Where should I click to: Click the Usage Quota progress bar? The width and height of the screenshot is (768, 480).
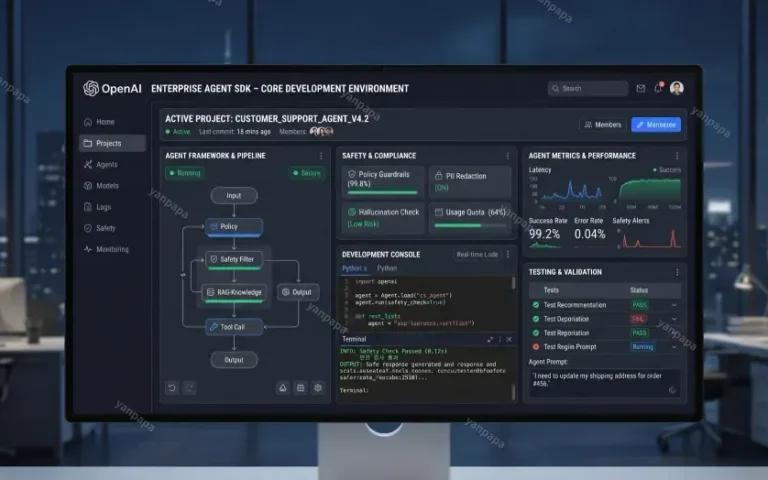click(x=470, y=224)
